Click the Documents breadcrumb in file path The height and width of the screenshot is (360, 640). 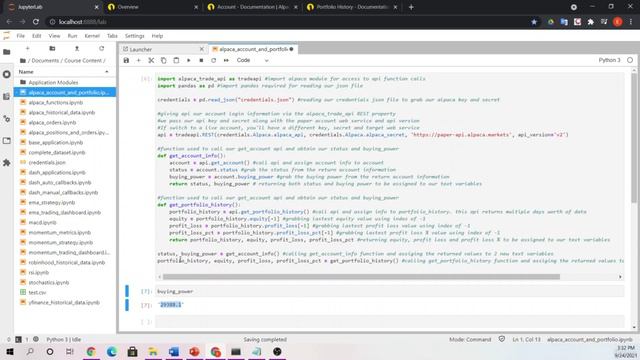point(45,60)
